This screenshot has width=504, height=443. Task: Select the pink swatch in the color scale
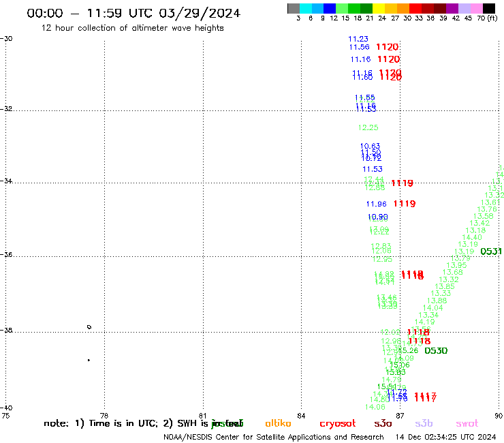476,8
